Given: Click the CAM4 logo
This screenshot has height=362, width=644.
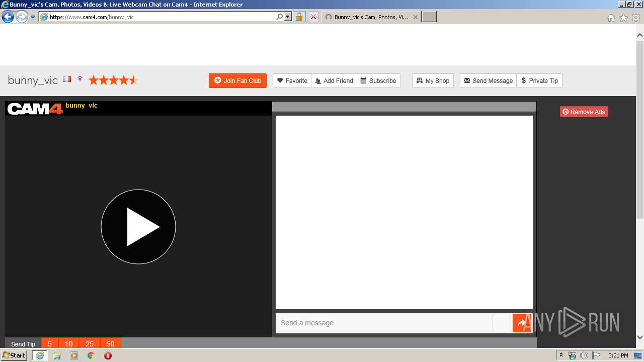Looking at the screenshot, I should tap(35, 109).
